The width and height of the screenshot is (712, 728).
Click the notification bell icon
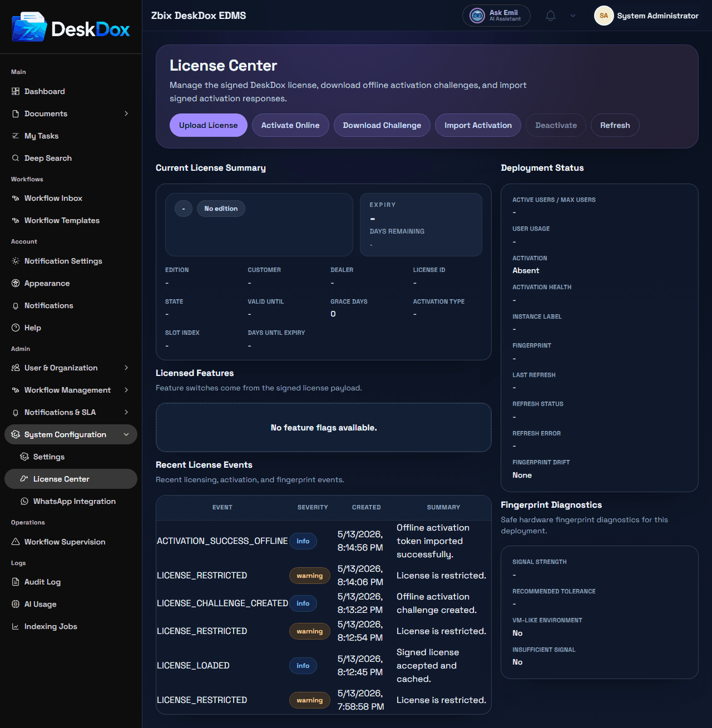[x=551, y=16]
